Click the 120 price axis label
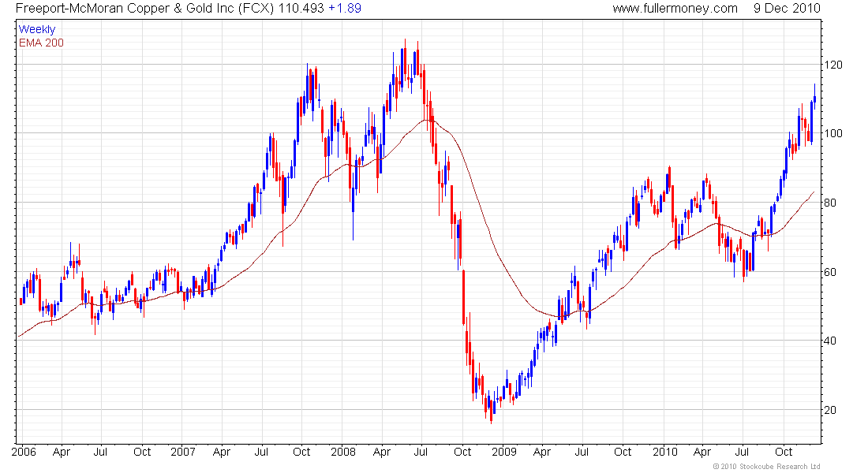The width and height of the screenshot is (868, 473). 833,65
